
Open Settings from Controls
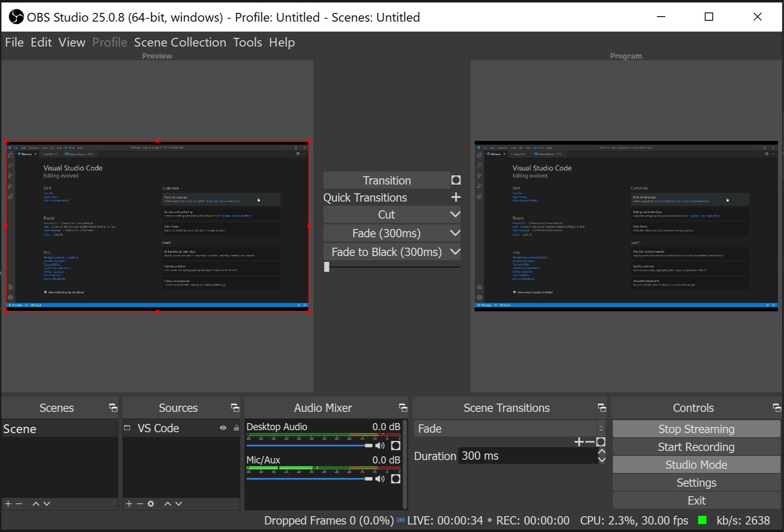click(696, 483)
